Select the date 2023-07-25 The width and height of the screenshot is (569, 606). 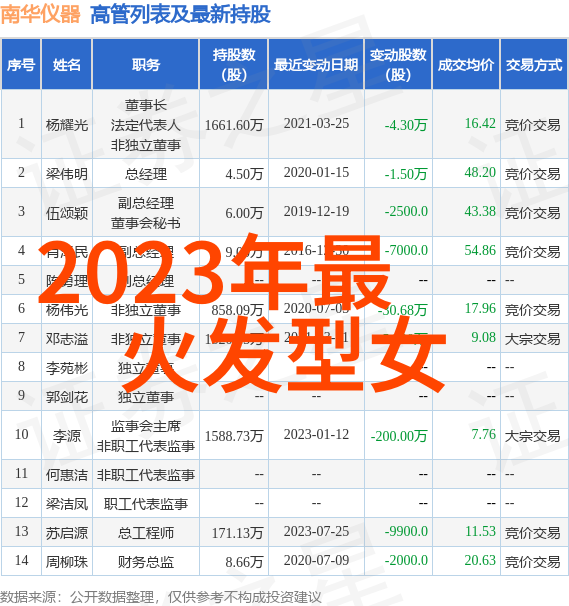tap(316, 532)
